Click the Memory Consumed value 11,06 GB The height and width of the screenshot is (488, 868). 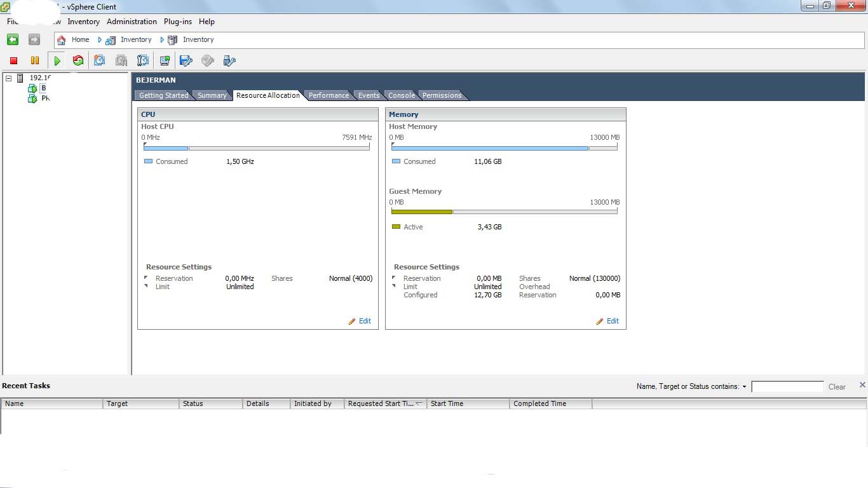(488, 161)
